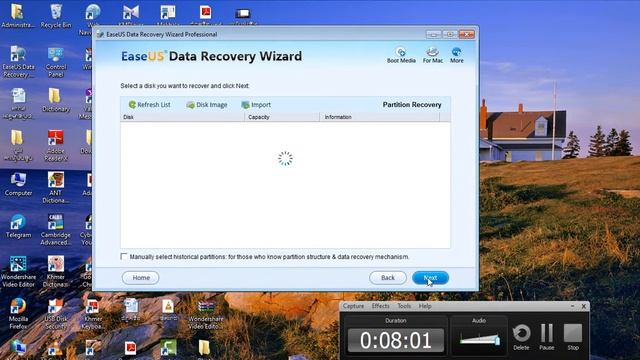This screenshot has width=640, height=360.
Task: Click the Import toolbar item
Action: [x=256, y=105]
